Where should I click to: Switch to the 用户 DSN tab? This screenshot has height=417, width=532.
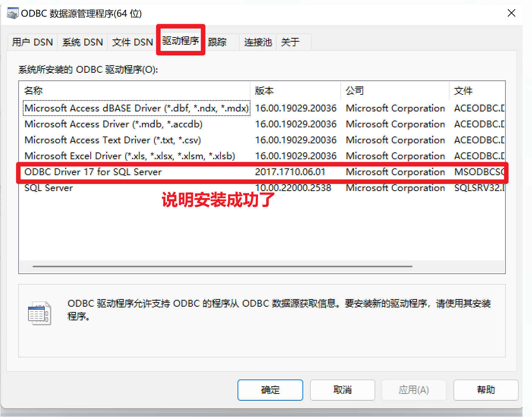coord(32,42)
